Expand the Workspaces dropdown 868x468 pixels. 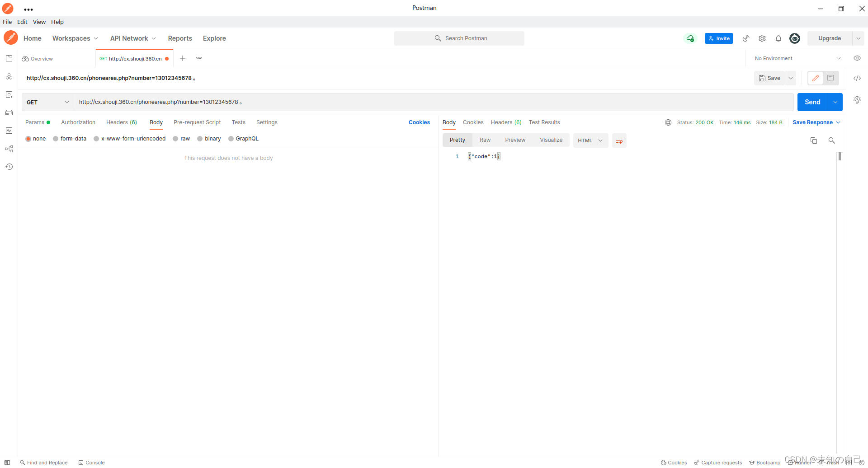75,38
